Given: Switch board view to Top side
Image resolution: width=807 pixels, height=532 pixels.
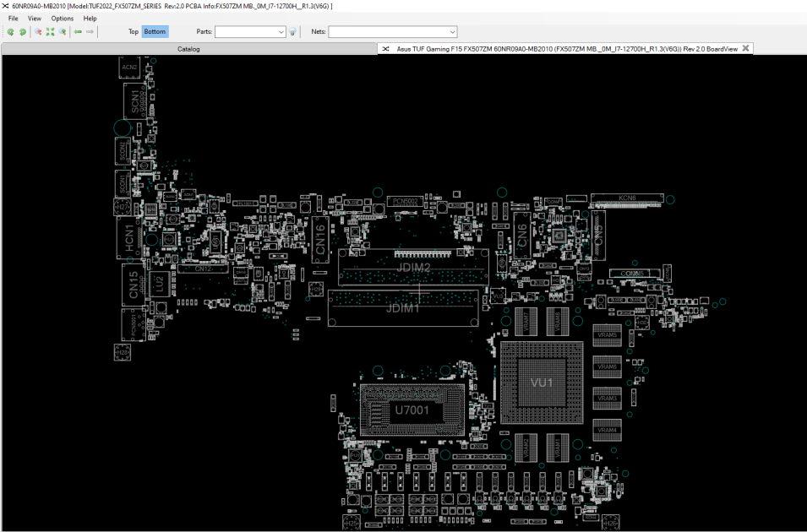Looking at the screenshot, I should point(134,32).
